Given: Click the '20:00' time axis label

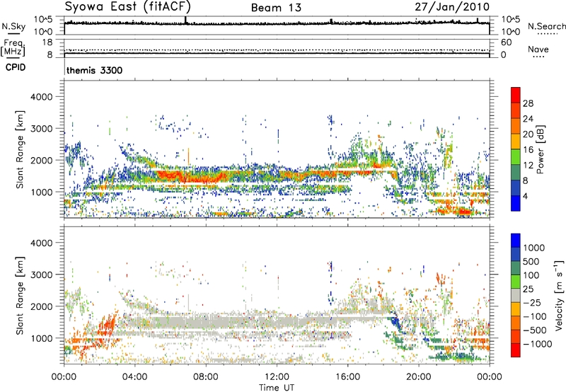Looking at the screenshot, I should [x=418, y=377].
